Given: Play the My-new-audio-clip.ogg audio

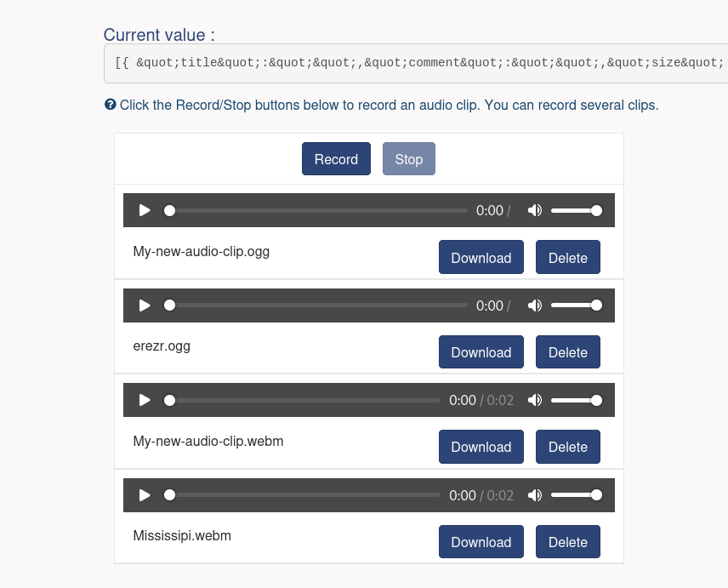Looking at the screenshot, I should (x=145, y=210).
